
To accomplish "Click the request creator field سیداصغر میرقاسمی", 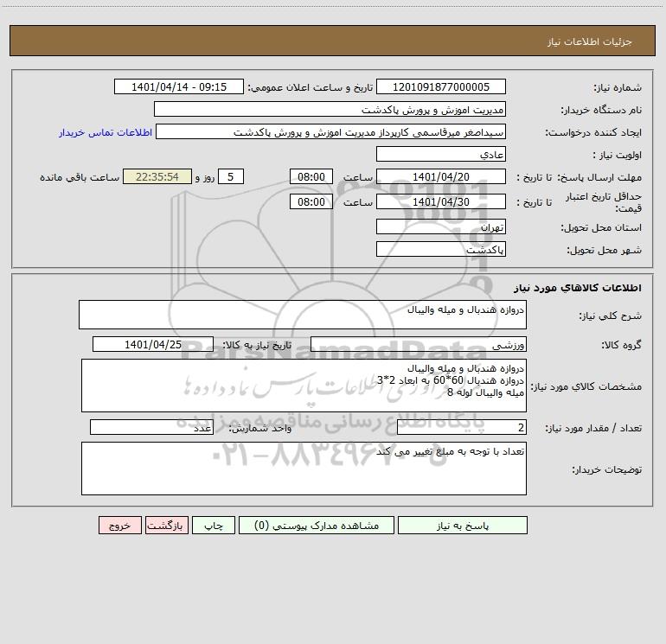I will [x=331, y=131].
